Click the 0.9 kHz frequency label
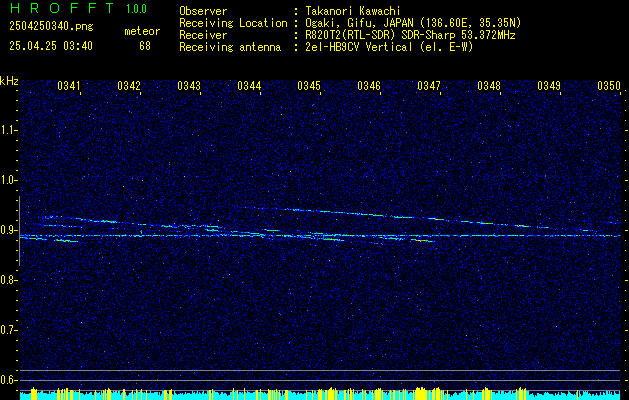The height and width of the screenshot is (400, 629). 9,230
